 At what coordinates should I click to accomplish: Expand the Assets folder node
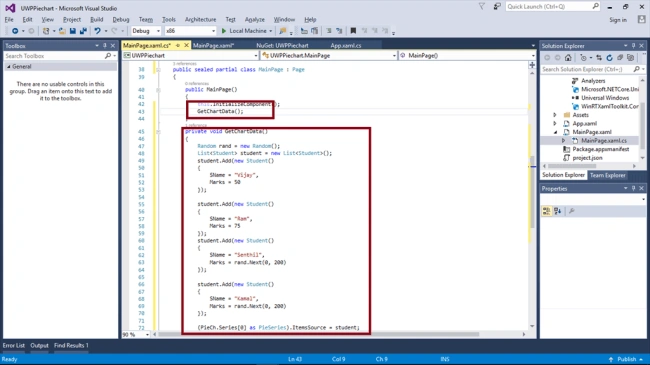[555, 115]
